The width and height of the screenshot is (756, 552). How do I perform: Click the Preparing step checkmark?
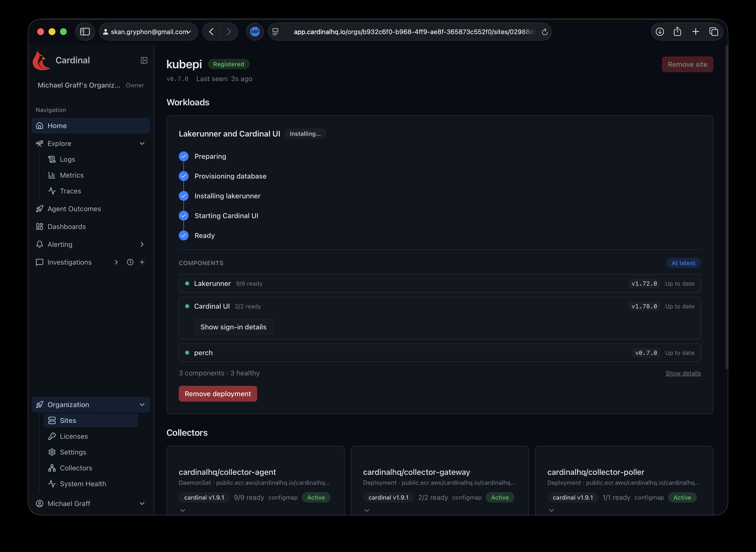pyautogui.click(x=184, y=156)
